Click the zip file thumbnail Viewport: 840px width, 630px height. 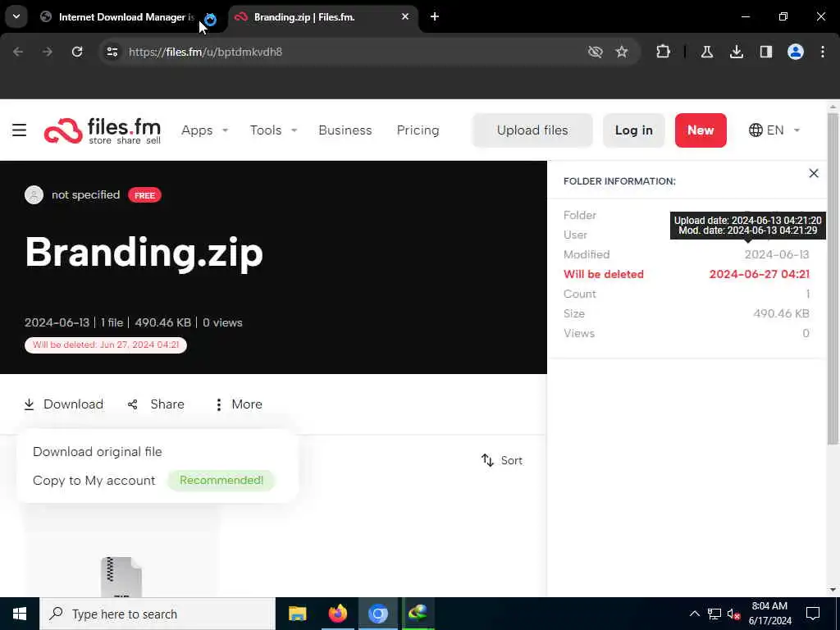(121, 577)
